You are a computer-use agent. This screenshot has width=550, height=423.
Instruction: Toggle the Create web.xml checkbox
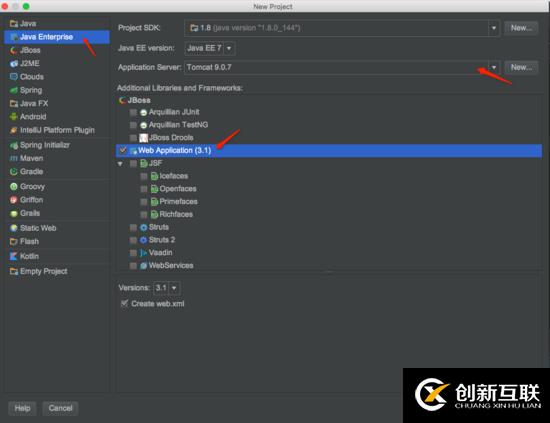pos(124,303)
